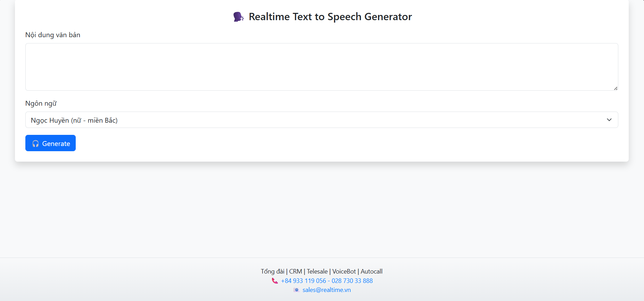The width and height of the screenshot is (644, 301).
Task: Click the dropdown chevron arrow for voice
Action: coord(609,120)
